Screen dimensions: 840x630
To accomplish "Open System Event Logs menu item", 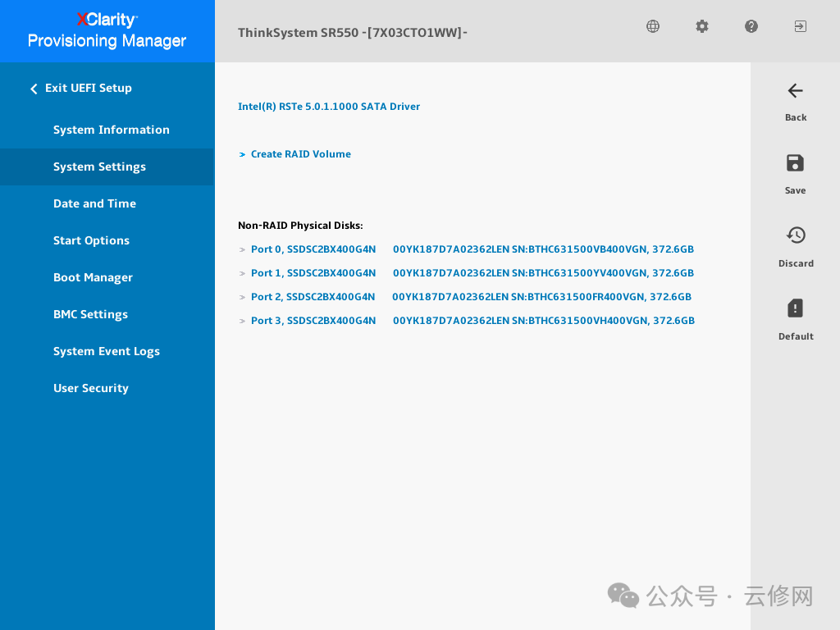I will [x=107, y=351].
